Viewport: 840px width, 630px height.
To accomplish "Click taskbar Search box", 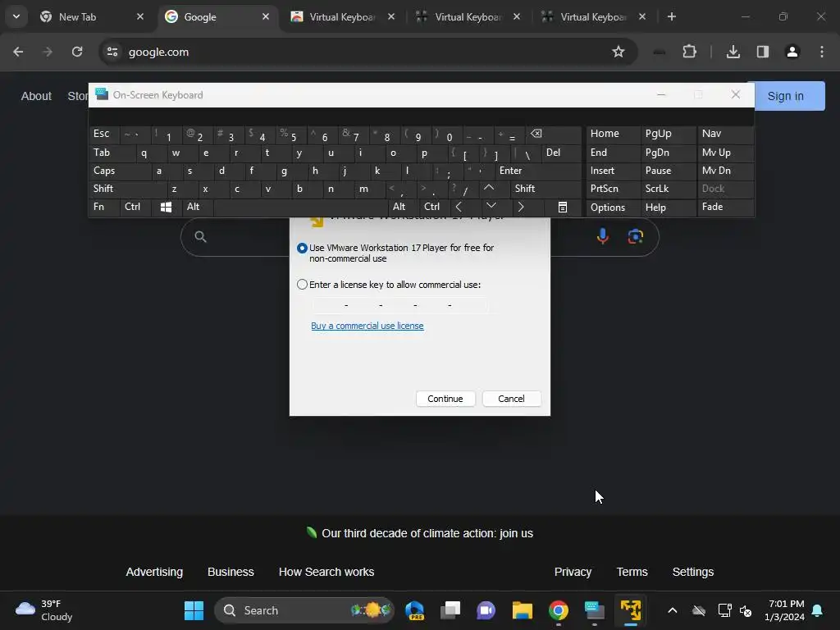I will click(x=304, y=610).
